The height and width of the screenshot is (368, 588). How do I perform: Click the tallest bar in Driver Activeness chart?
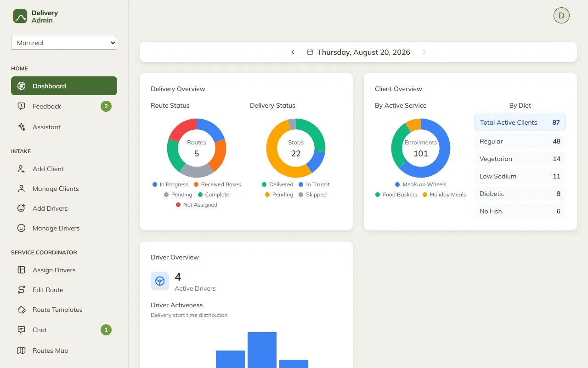(x=262, y=350)
